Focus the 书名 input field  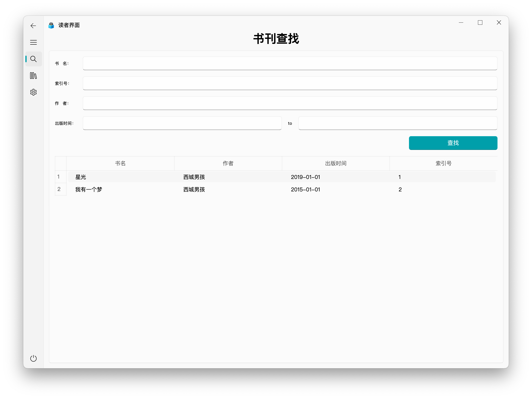290,63
